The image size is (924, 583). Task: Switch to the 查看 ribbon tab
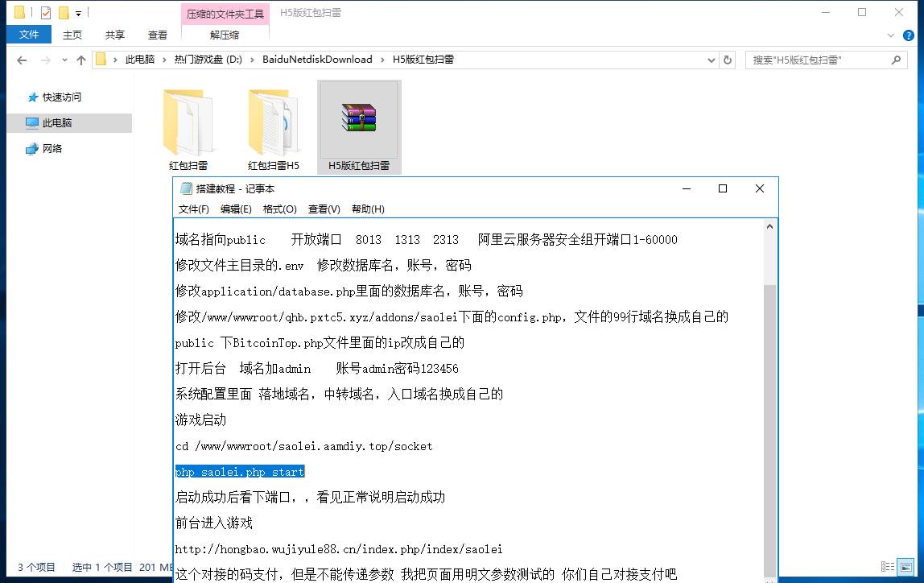pyautogui.click(x=158, y=35)
